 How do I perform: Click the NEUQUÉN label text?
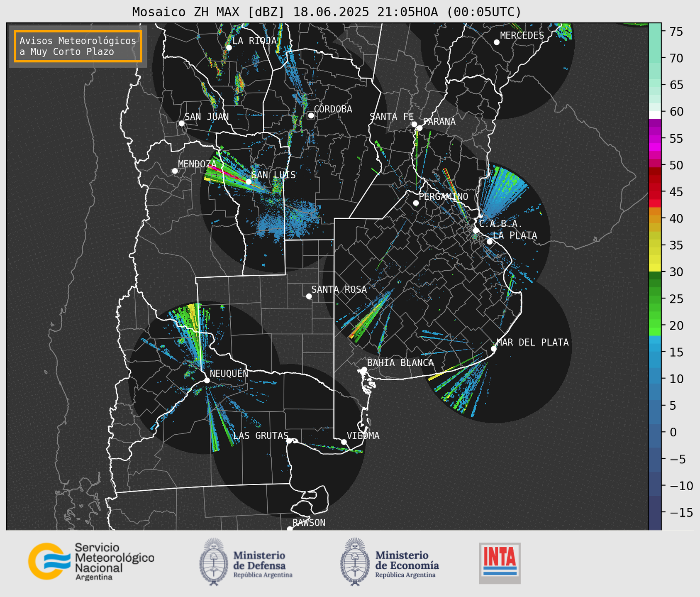point(229,374)
